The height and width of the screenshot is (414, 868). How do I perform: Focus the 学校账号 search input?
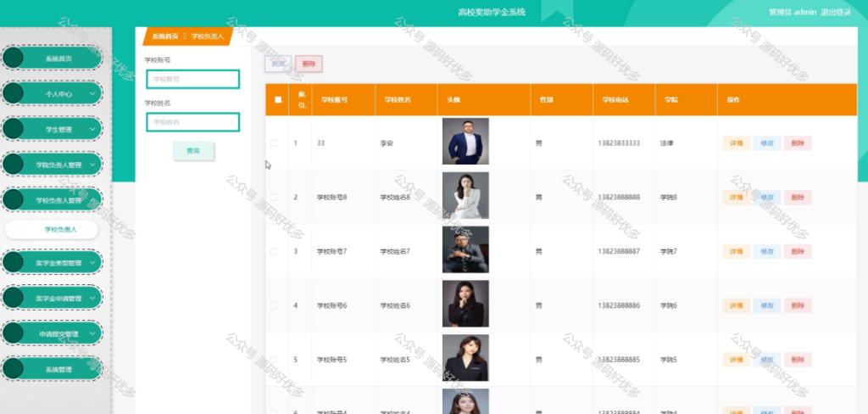192,79
